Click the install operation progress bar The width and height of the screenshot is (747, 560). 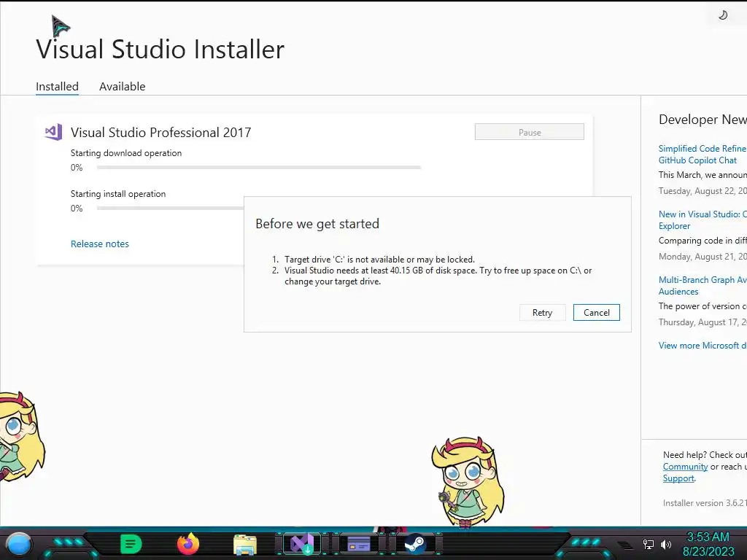[x=170, y=208]
